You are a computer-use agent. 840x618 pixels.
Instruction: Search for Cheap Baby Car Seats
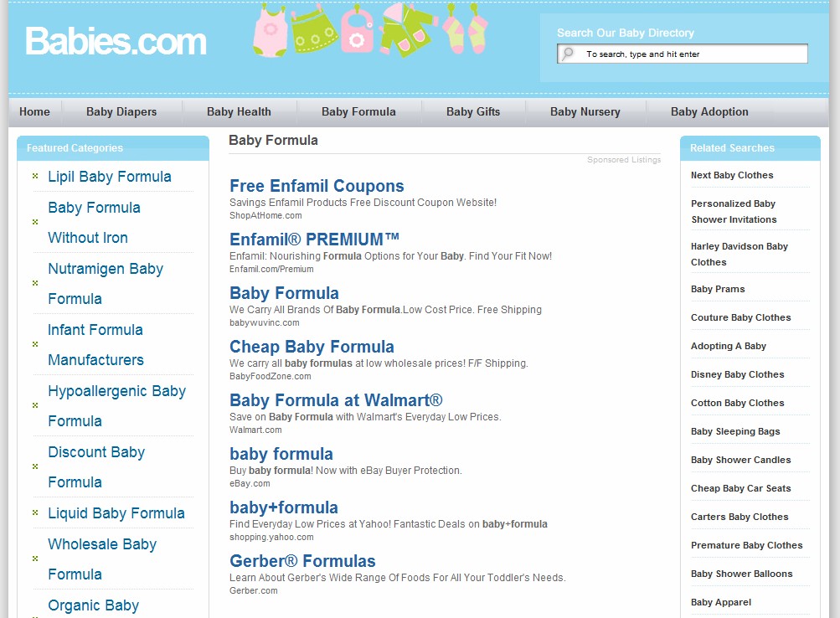[x=741, y=488]
